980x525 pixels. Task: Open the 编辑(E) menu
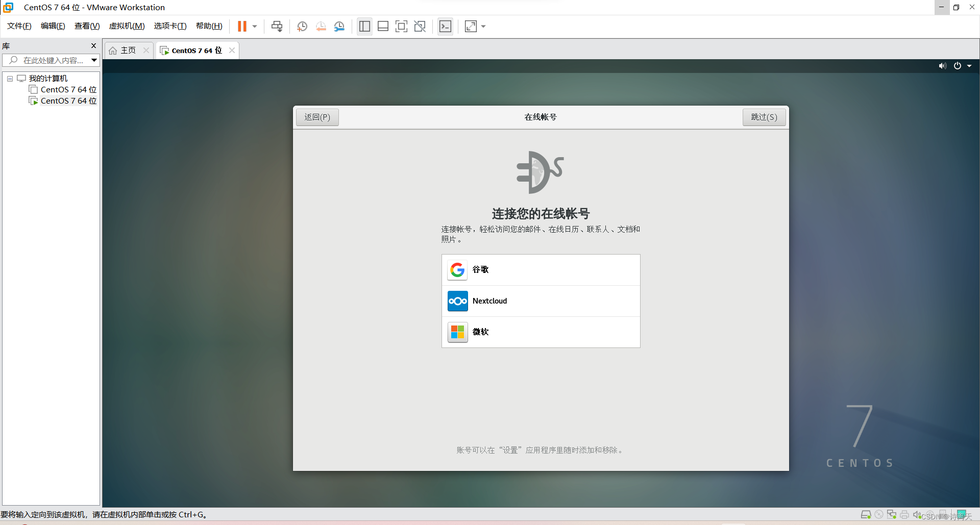click(53, 26)
